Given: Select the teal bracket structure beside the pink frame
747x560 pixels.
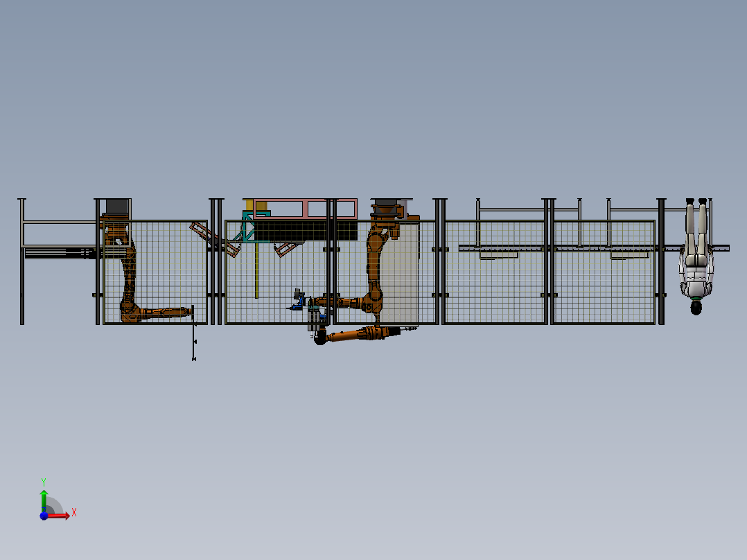Looking at the screenshot, I should [x=249, y=226].
